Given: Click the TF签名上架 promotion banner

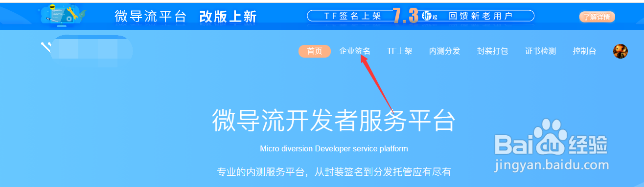Looking at the screenshot, I should 420,16.
